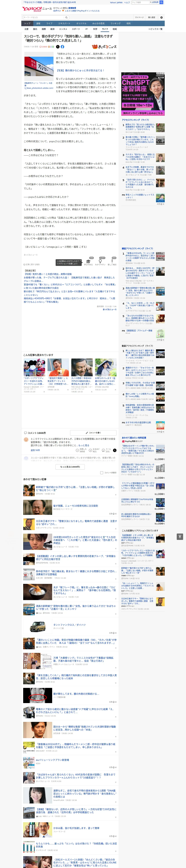Image resolution: width=186 pixels, height=868 pixels.
Task: Open the ヘルプ link in header
Action: [x=127, y=2]
